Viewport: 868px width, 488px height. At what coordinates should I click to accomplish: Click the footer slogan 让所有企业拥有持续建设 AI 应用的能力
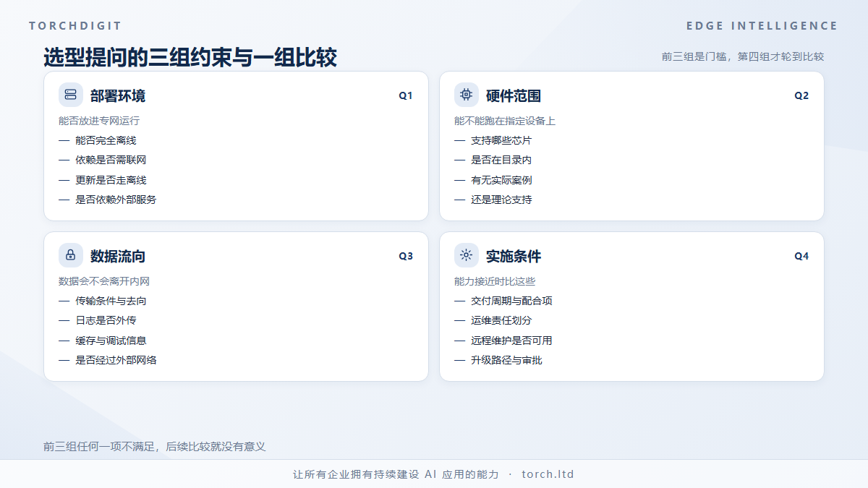point(396,474)
